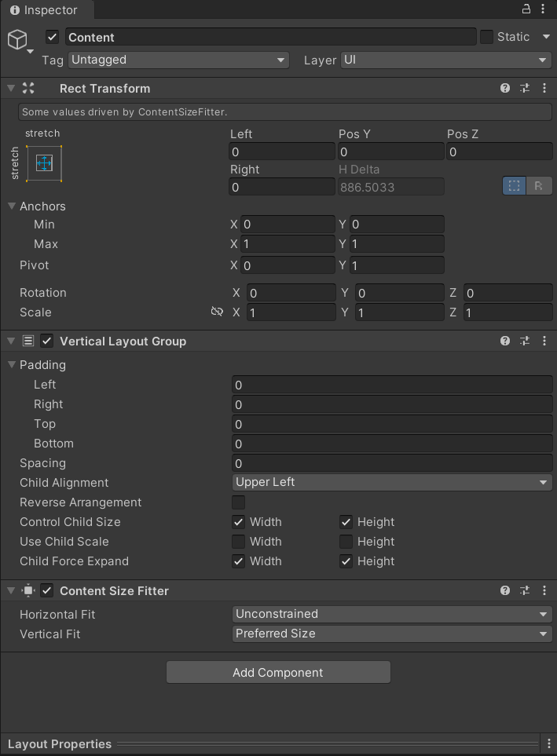Screen dimensions: 557x756
Task: Collapse the Padding foldout
Action: click(13, 365)
